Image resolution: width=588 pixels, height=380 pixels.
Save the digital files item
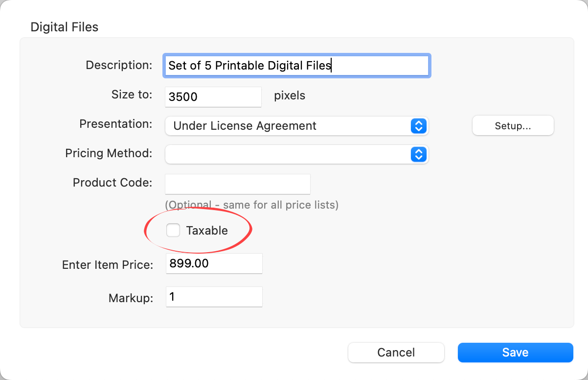(x=515, y=353)
